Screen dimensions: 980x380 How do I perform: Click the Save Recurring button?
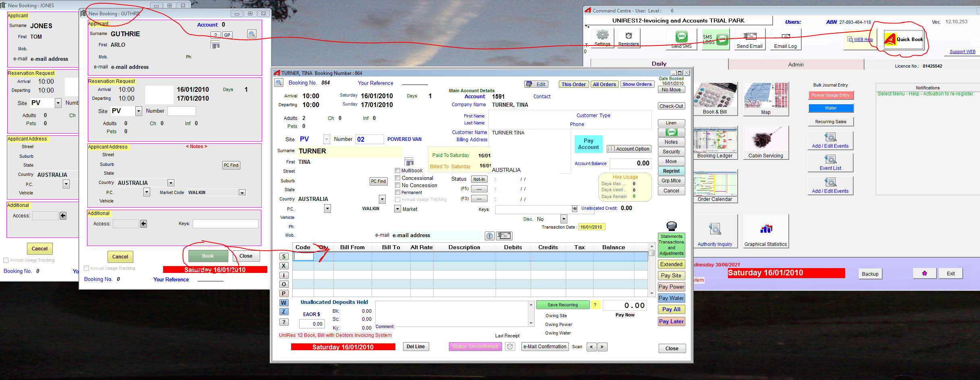[x=562, y=305]
